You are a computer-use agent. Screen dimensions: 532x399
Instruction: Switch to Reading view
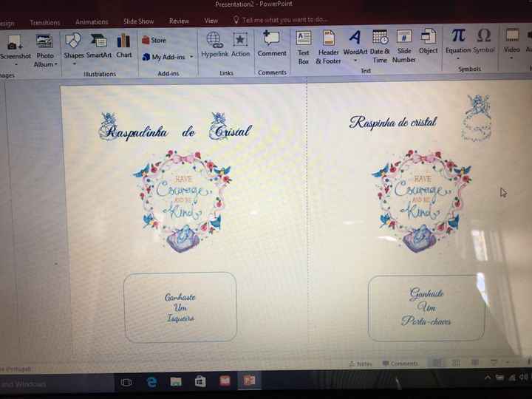click(x=474, y=362)
